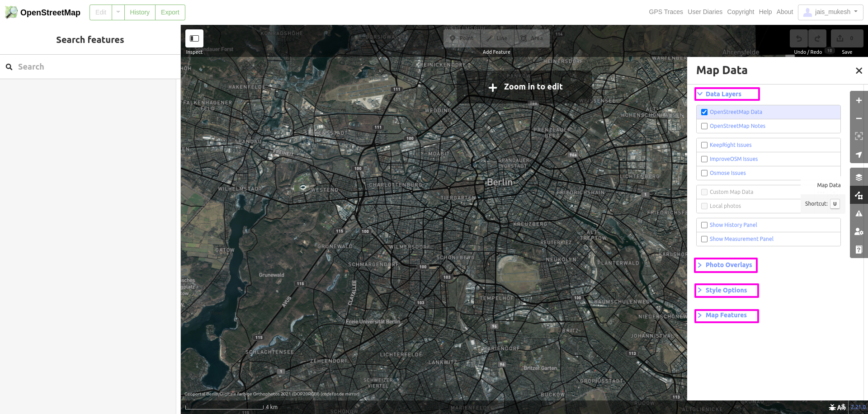Open the Preferences user-gear icon
Screen dimensions: 868x414
coord(859,231)
